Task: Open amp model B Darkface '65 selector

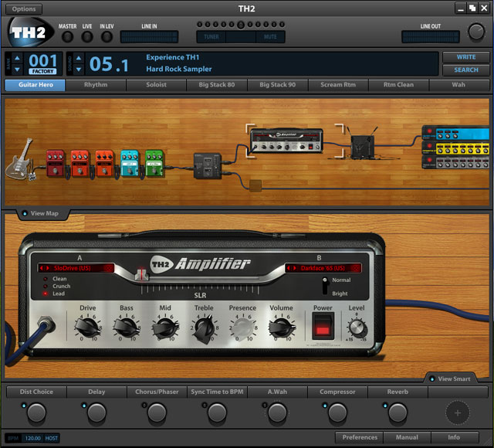Action: coord(323,268)
